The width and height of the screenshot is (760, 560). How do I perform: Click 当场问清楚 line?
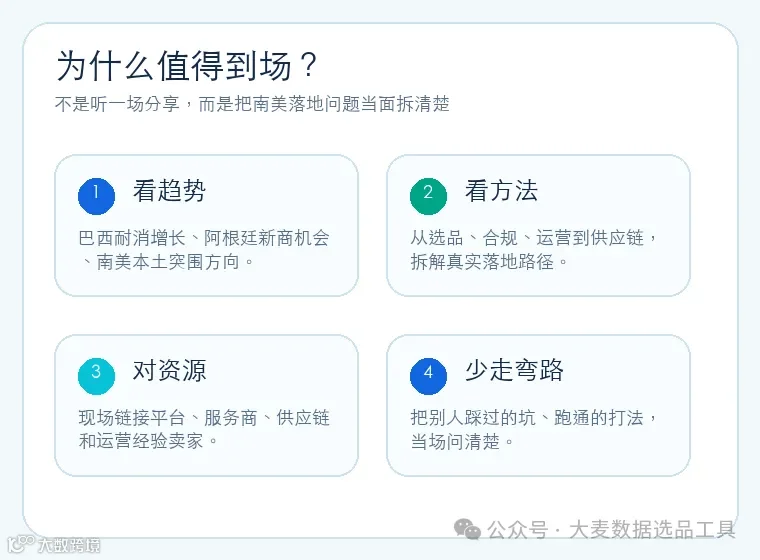point(462,441)
